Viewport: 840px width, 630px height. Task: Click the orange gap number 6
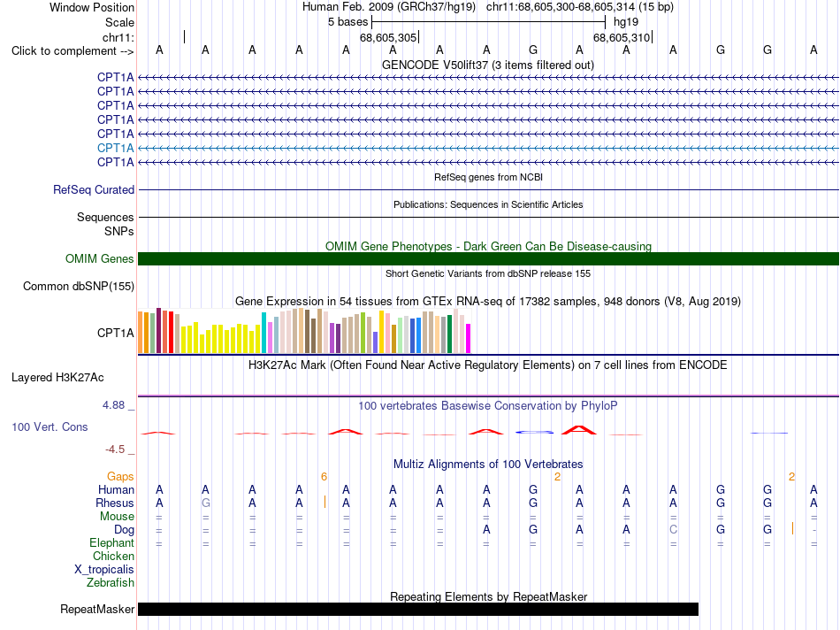[x=324, y=477]
